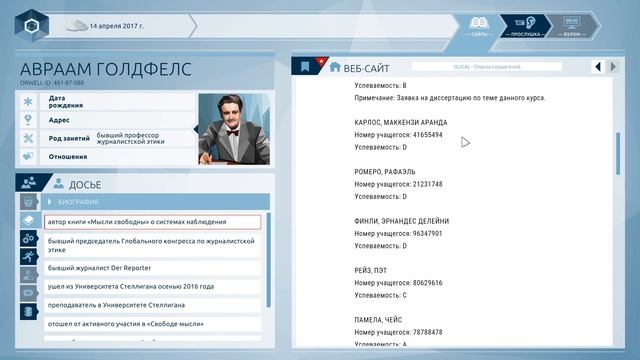The width and height of the screenshot is (640, 360).
Task: Select the book biography category icon
Action: click(x=29, y=220)
